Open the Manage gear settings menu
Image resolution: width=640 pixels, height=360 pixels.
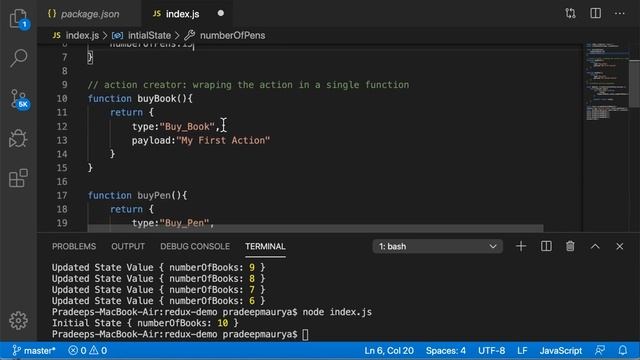18,321
